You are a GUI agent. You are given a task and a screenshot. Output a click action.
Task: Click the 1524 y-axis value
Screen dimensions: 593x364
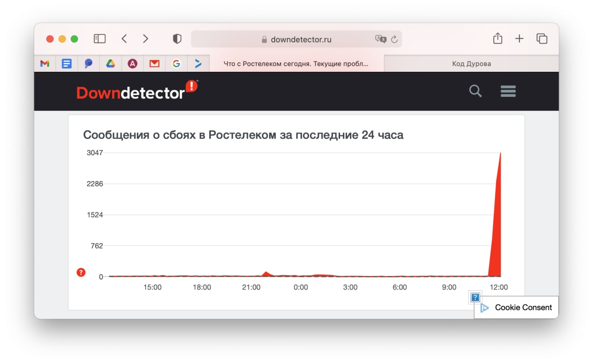coord(95,215)
